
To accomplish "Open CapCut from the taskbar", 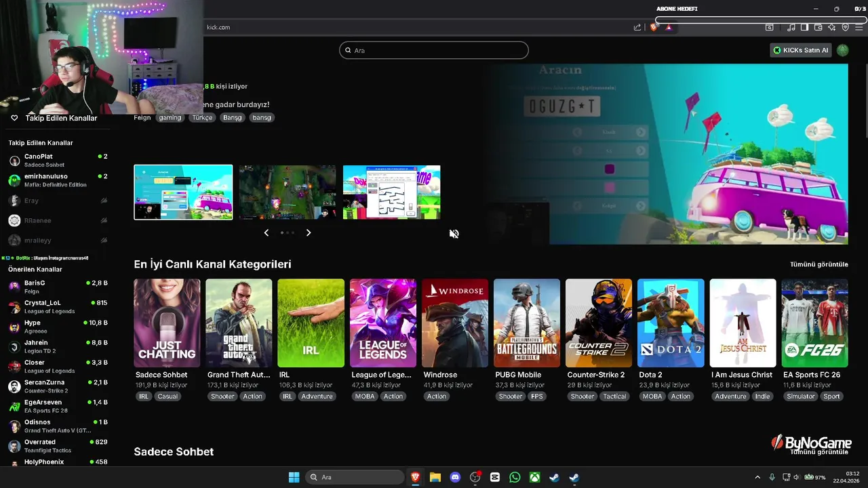I will click(x=495, y=477).
